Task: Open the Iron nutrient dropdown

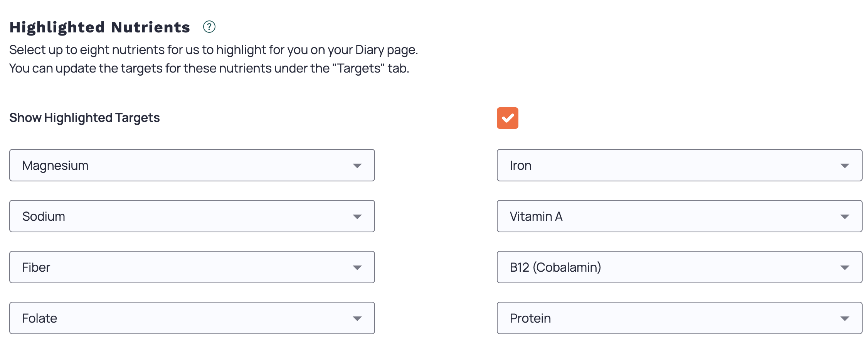Action: (x=679, y=166)
